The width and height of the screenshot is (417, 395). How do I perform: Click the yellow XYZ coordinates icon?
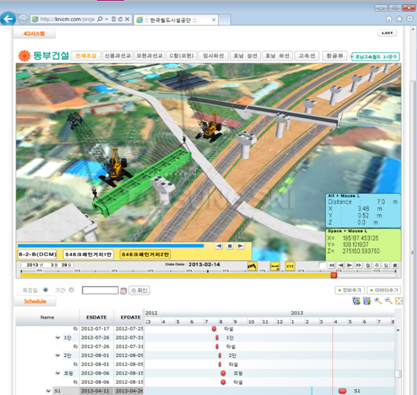(290, 266)
